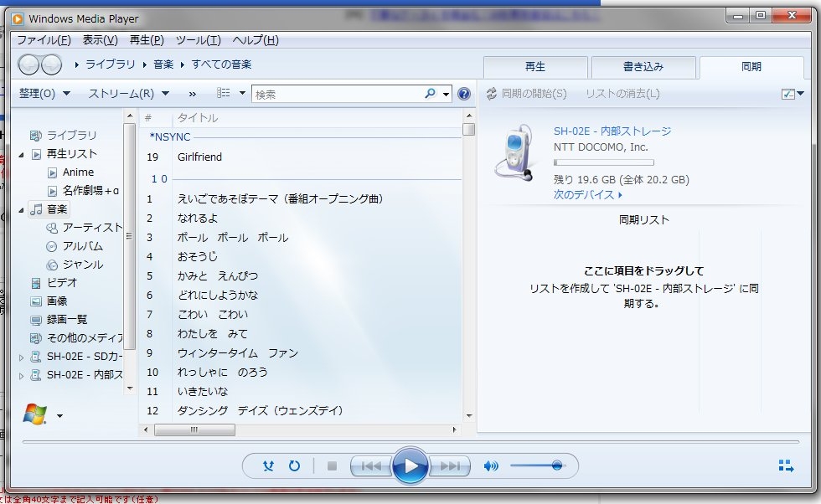821x504 pixels.
Task: Toggle repeat mode in playback controls
Action: (294, 466)
